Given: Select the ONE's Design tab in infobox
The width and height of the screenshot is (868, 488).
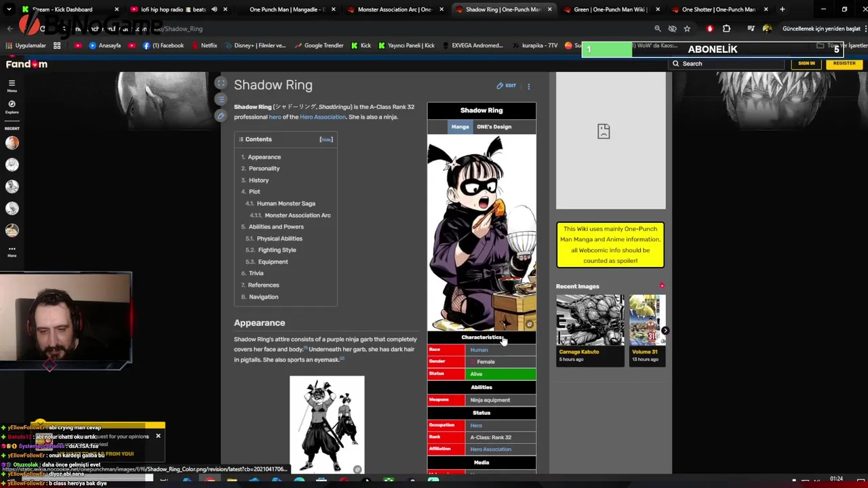Looking at the screenshot, I should pyautogui.click(x=494, y=127).
